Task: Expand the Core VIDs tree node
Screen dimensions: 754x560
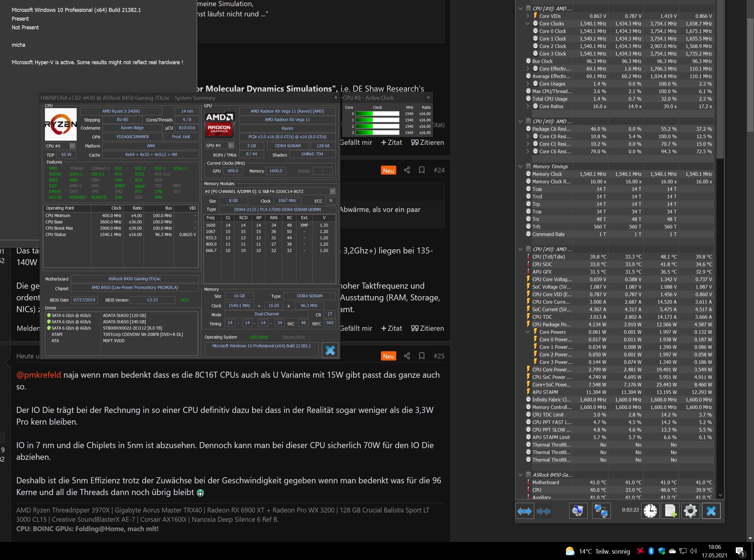Action: point(528,16)
